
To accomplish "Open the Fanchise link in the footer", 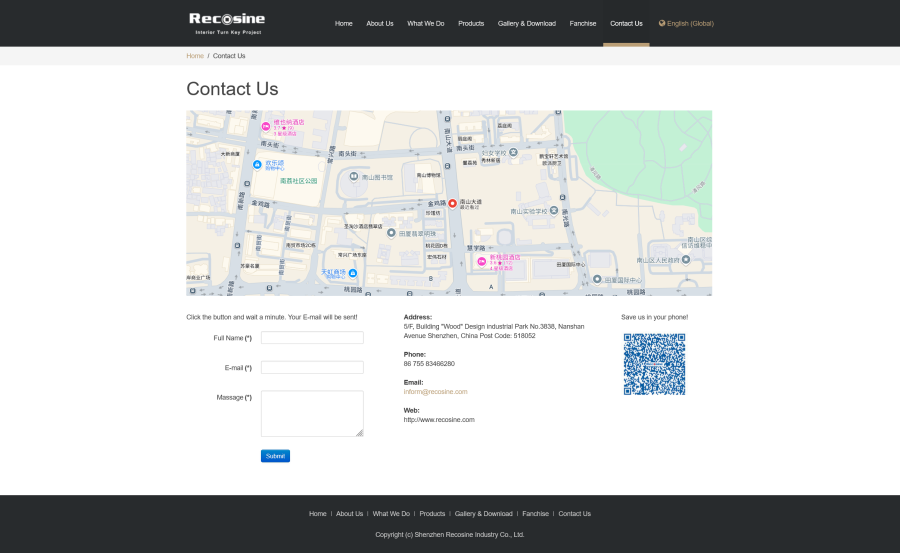I will [535, 514].
